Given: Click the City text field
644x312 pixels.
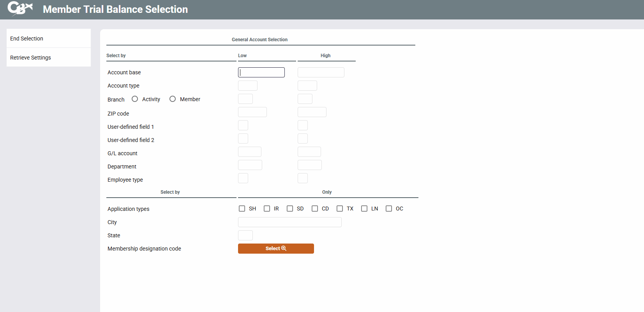Looking at the screenshot, I should click(x=289, y=222).
